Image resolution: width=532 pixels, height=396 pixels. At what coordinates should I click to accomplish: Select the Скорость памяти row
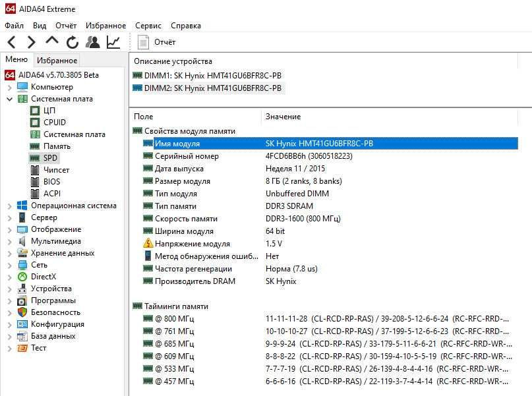330,219
